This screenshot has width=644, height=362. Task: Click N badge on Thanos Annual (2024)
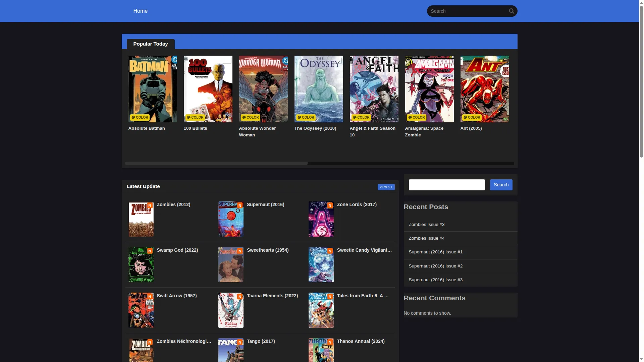coord(330,342)
